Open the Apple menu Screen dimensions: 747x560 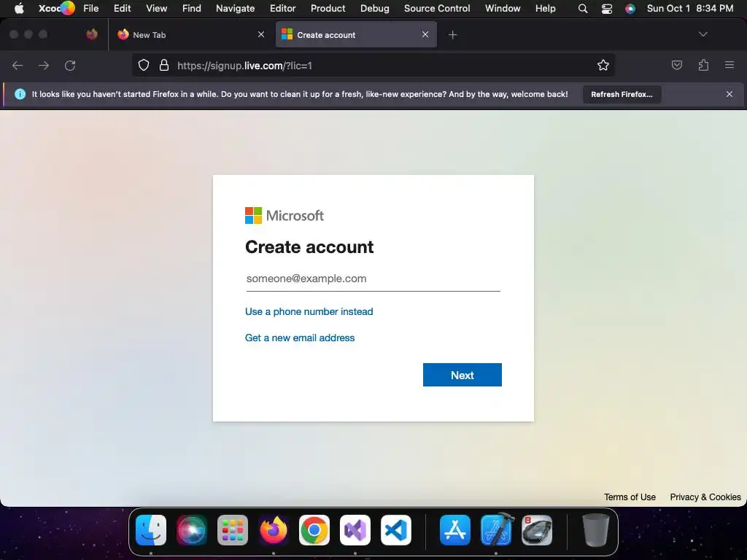point(19,8)
